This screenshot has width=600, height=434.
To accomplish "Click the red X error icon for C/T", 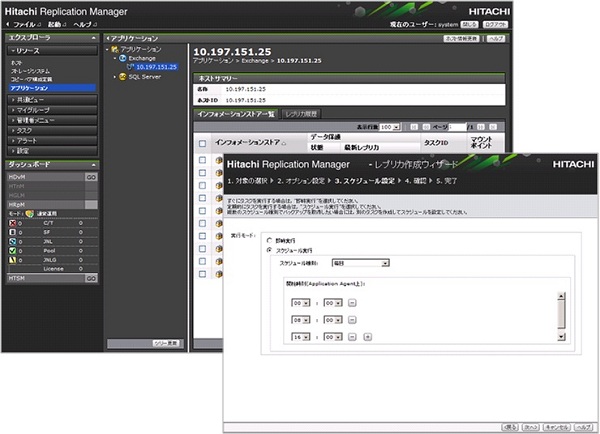I will pyautogui.click(x=13, y=223).
